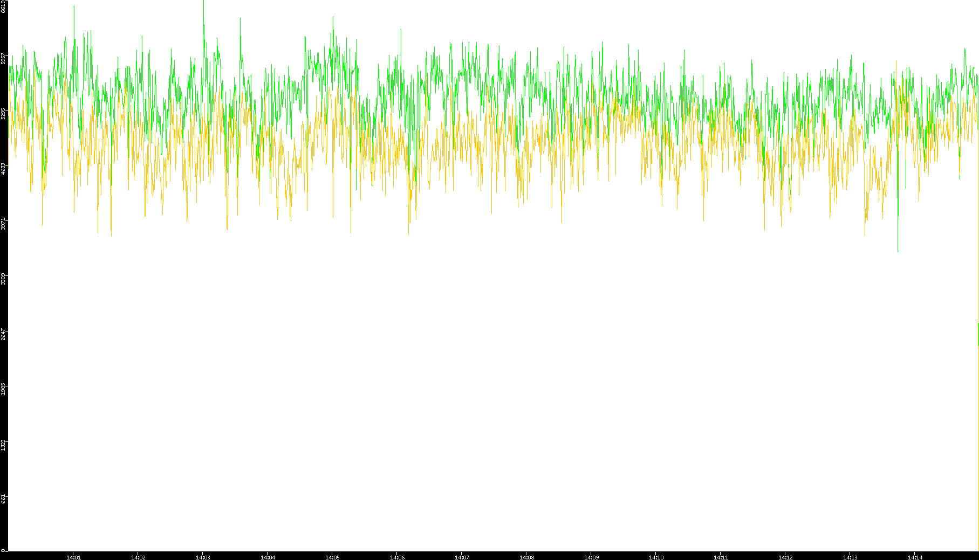Click the 14:14 time axis label
Image resolution: width=979 pixels, height=560 pixels.
(915, 557)
